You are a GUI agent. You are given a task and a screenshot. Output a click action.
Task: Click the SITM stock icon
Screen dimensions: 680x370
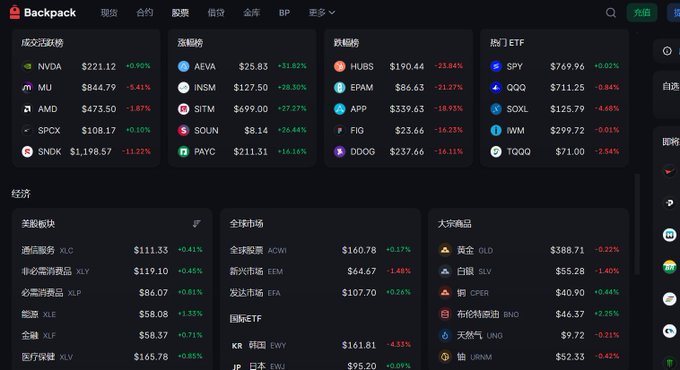(x=183, y=109)
